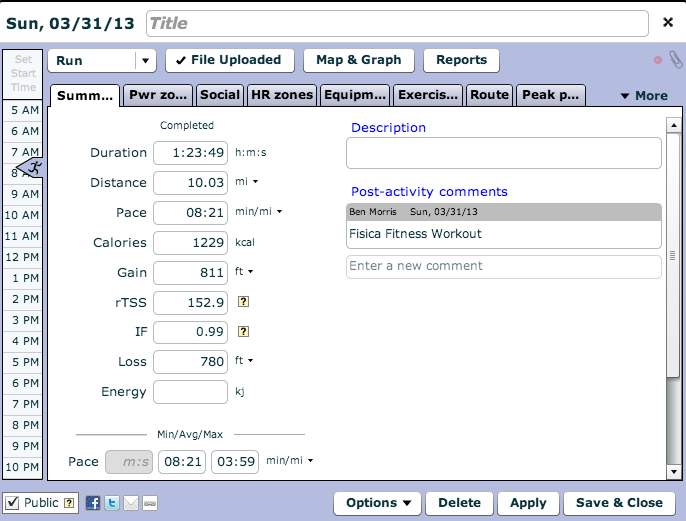The image size is (686, 521).
Task: Click the help icon beside Public
Action: click(x=69, y=503)
